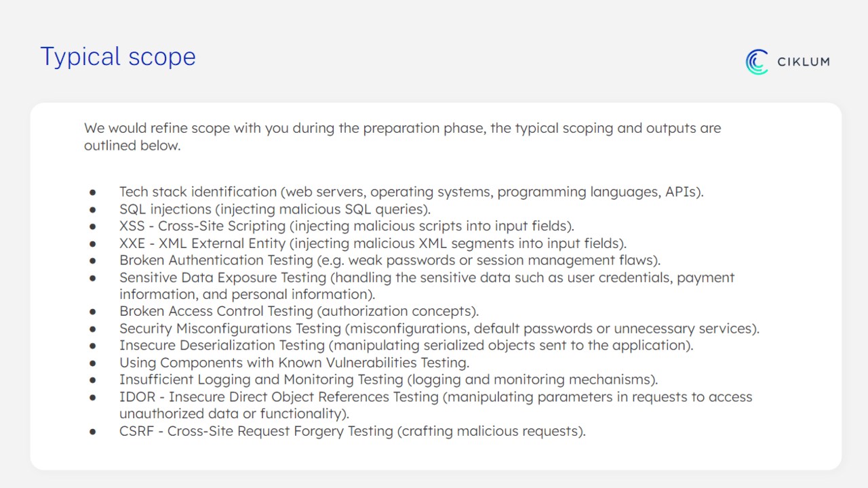Click the 'Broken Access Control Testing' line
868x488 pixels.
[x=299, y=311]
